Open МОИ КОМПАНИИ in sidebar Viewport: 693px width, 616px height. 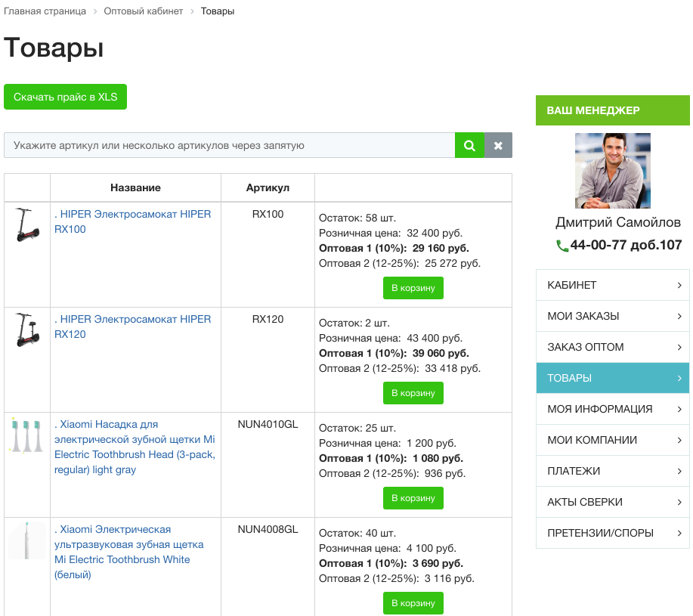point(613,440)
